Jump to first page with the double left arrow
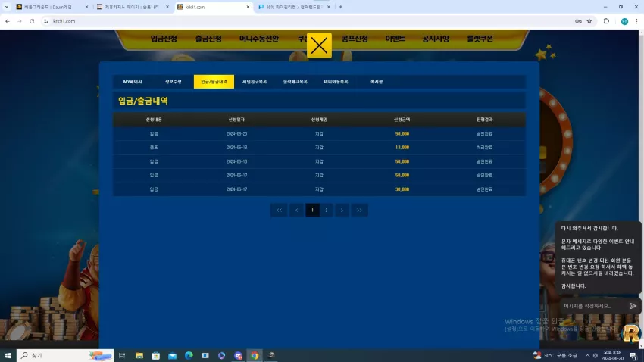 pos(280,210)
